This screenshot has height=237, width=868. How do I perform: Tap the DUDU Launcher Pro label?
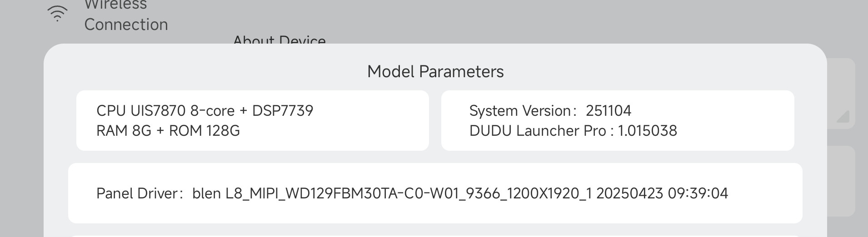538,131
